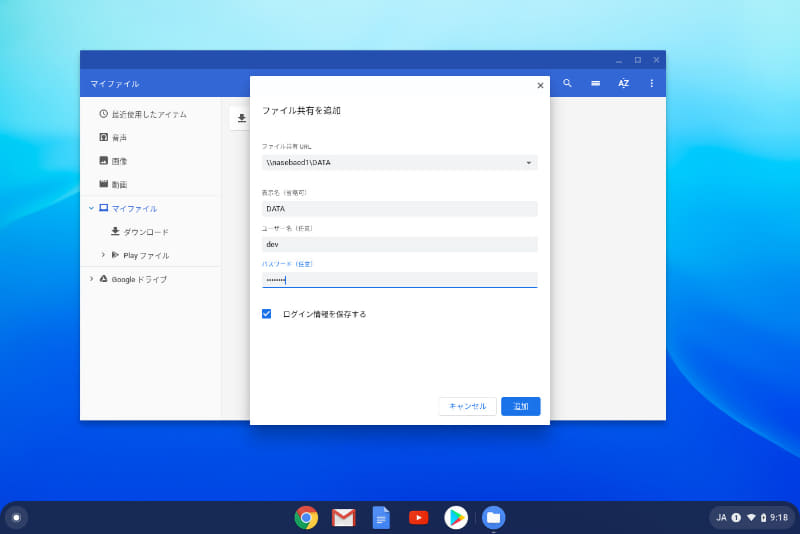Focus the password input field
The width and height of the screenshot is (800, 534).
(399, 280)
